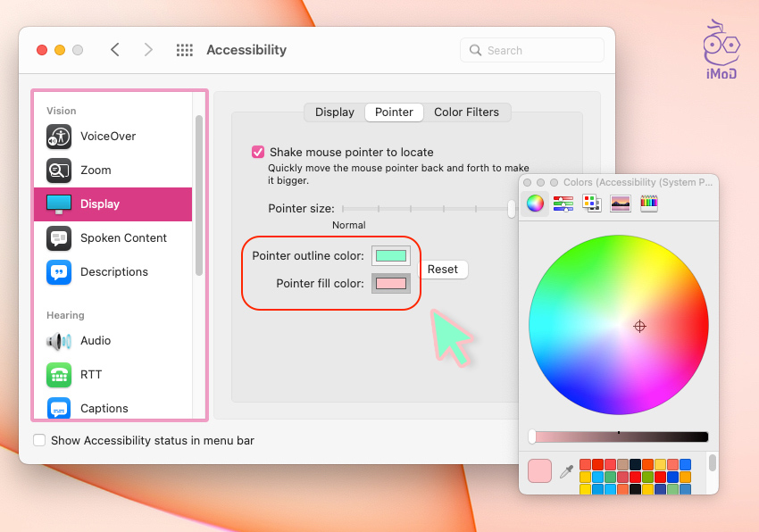
Task: Switch to image palettes picker mode
Action: pyautogui.click(x=621, y=204)
